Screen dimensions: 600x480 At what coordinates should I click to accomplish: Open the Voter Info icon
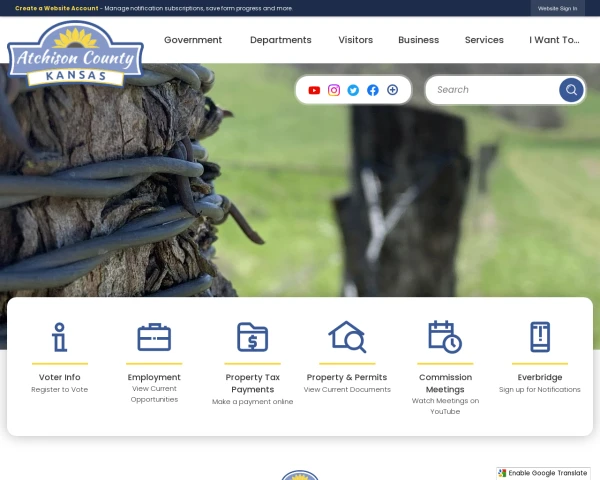tap(60, 337)
